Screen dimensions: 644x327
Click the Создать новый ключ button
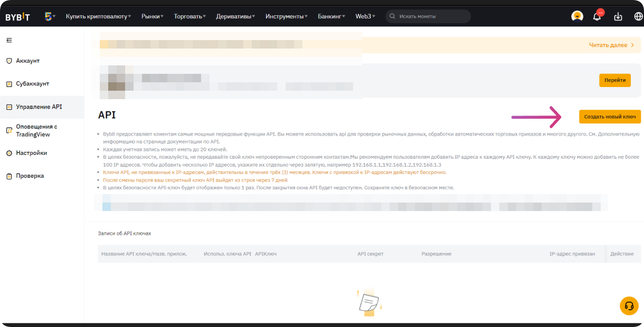[610, 117]
